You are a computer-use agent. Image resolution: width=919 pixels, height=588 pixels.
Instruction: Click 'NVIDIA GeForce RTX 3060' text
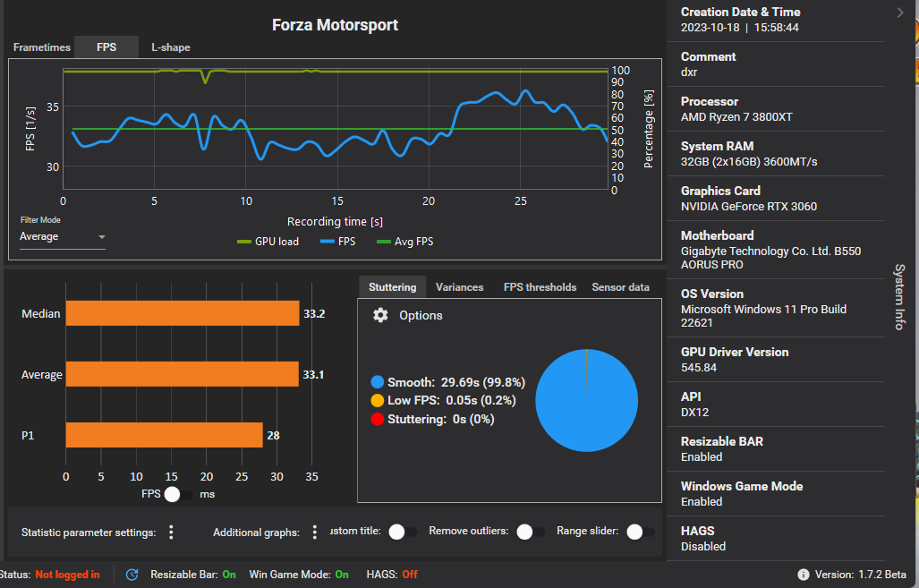748,207
